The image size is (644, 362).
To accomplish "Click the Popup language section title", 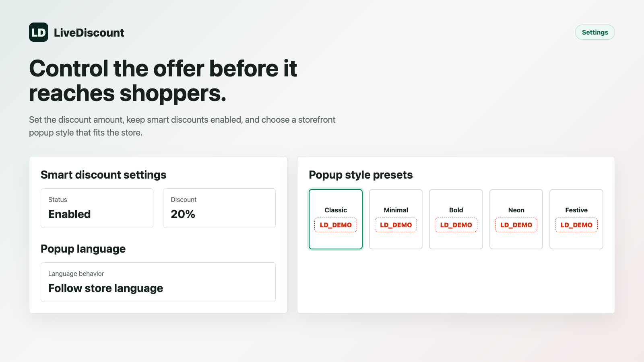I will (x=83, y=249).
